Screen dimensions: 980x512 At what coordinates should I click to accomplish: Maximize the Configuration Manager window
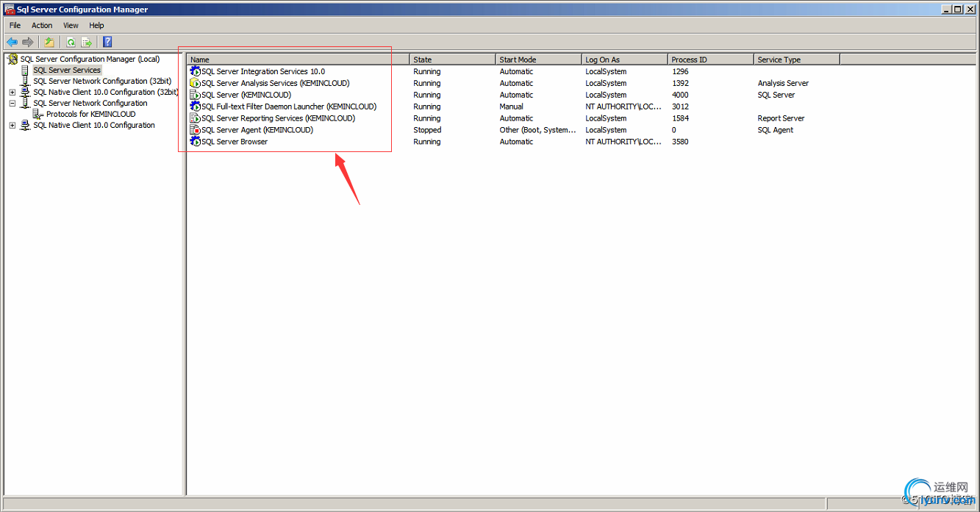[x=957, y=10]
